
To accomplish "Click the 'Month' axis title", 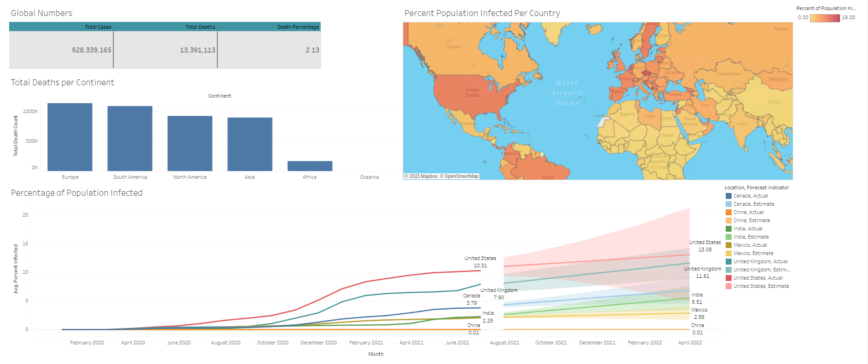I will pos(376,354).
